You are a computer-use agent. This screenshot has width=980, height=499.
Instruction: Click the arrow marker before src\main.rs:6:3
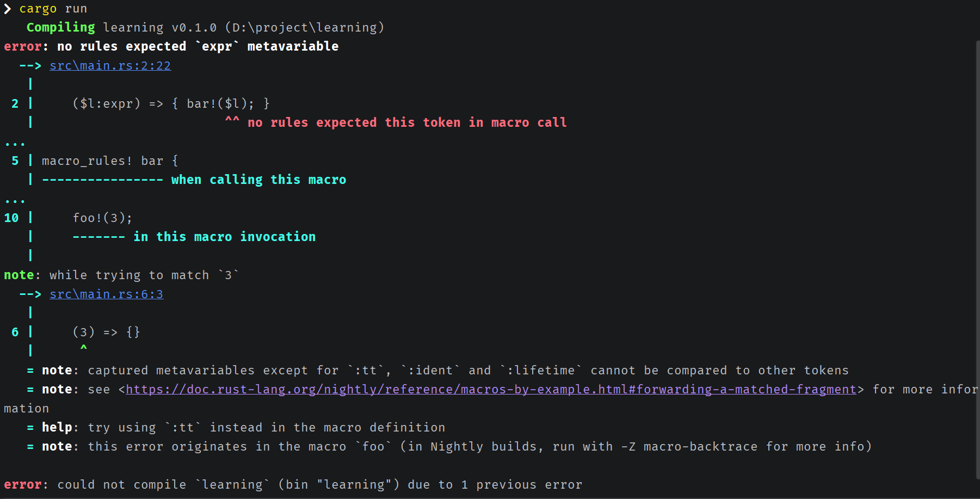tap(30, 294)
